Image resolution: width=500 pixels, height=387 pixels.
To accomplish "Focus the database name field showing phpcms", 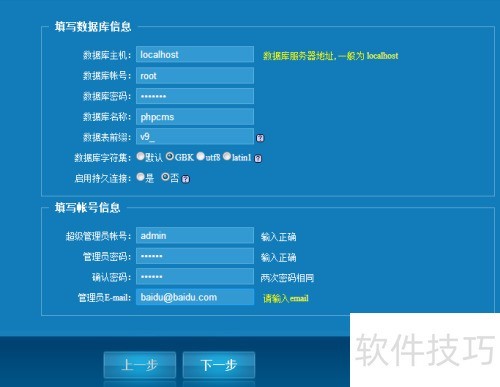I will pyautogui.click(x=195, y=117).
